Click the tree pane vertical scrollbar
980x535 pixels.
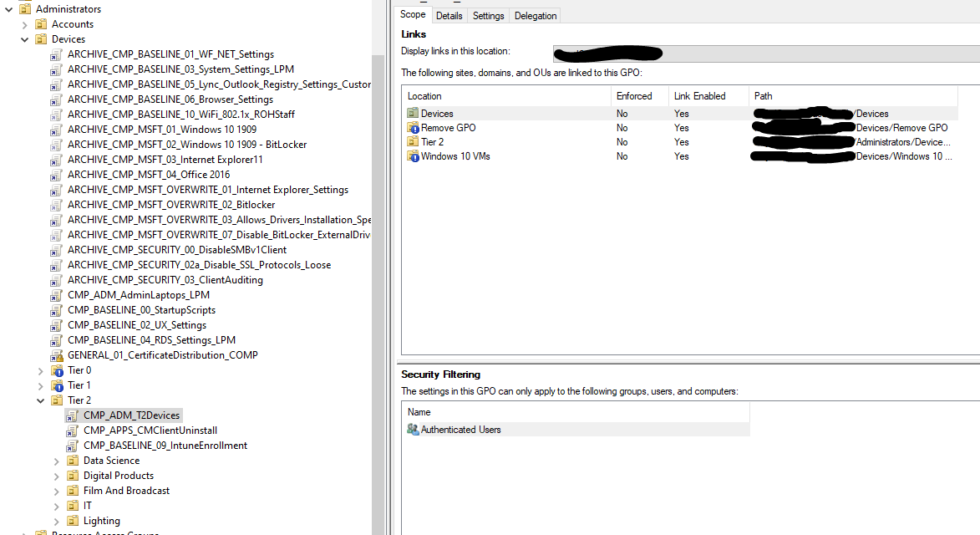(x=378, y=293)
